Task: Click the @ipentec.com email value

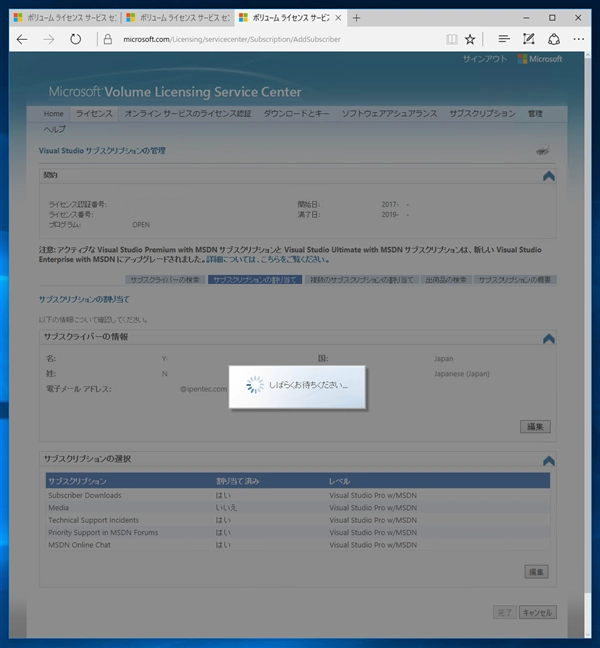Action: [204, 389]
